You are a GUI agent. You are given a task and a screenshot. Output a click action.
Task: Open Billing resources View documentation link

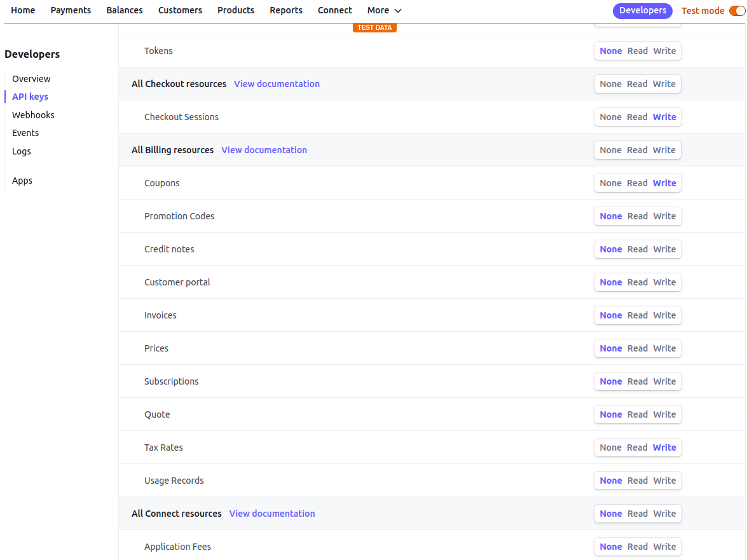tap(264, 150)
